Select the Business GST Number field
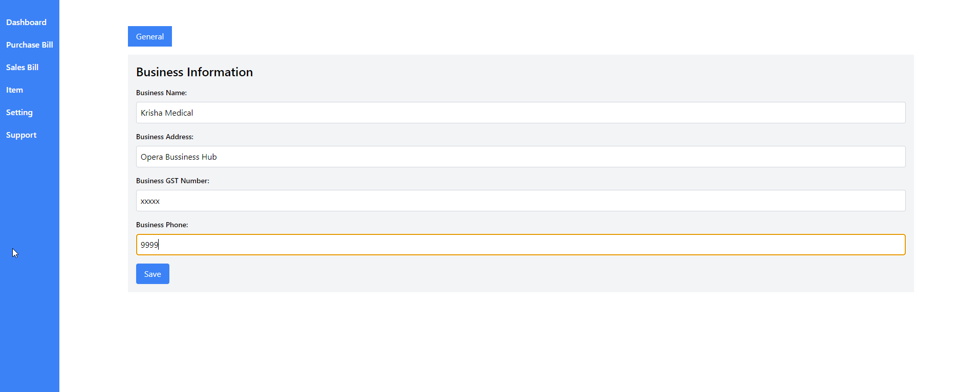Screen dimensions: 980x392 tap(520, 201)
